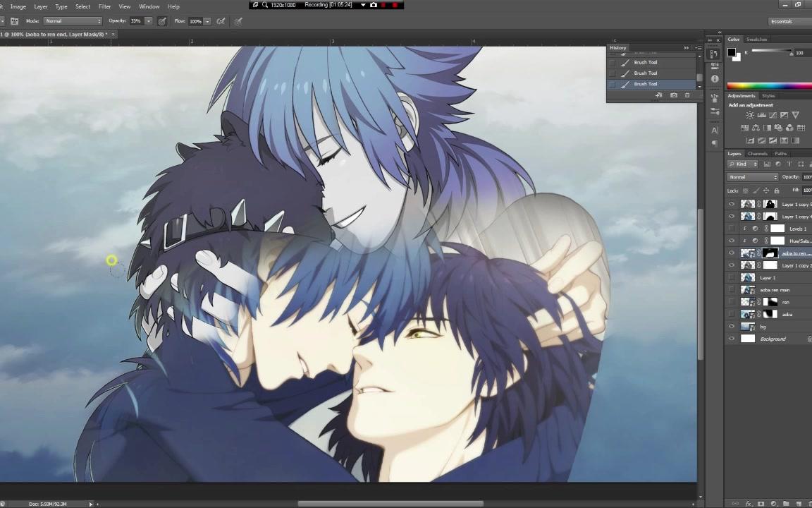
Task: Add a Channel Mixer adjustment
Action: click(789, 128)
